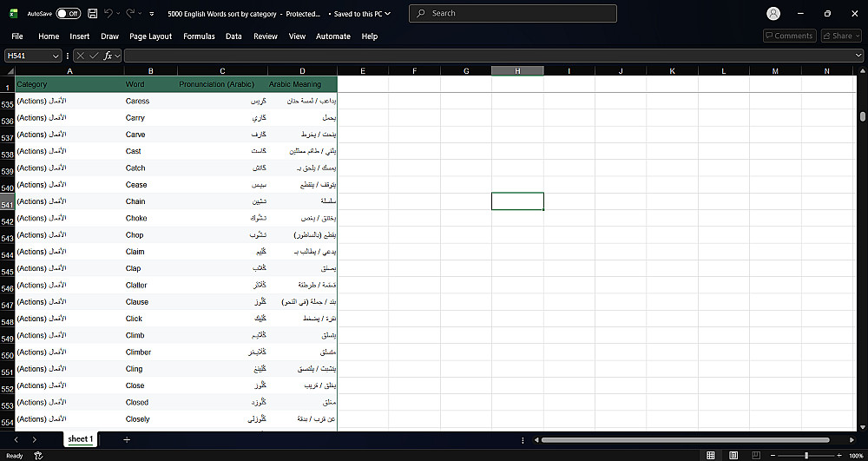
Task: Click the zoom slider handle
Action: point(806,456)
